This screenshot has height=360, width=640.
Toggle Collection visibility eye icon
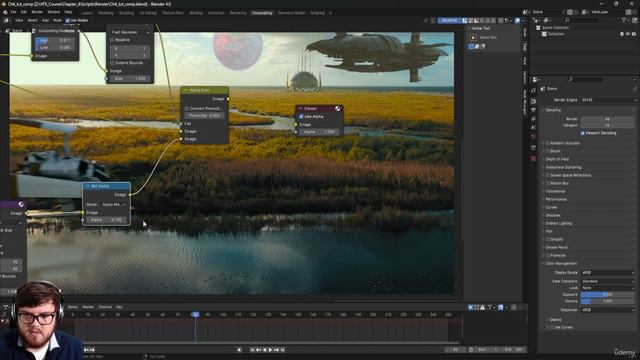(628, 34)
